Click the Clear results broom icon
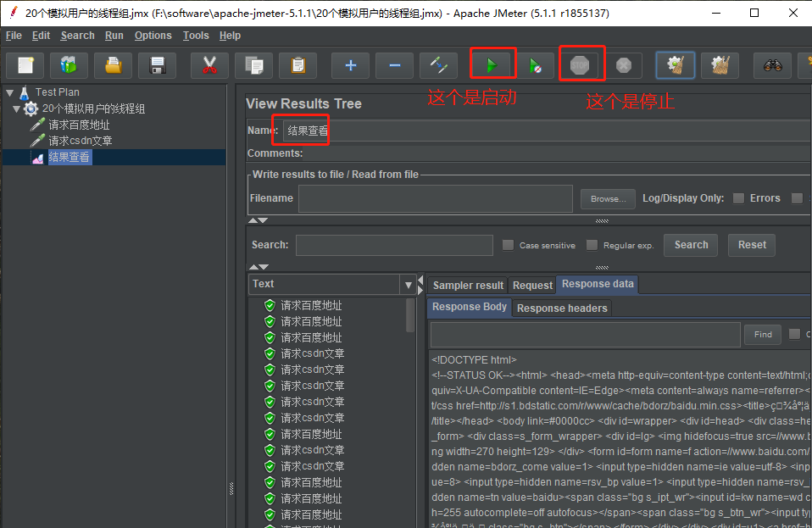The image size is (812, 528). point(676,66)
